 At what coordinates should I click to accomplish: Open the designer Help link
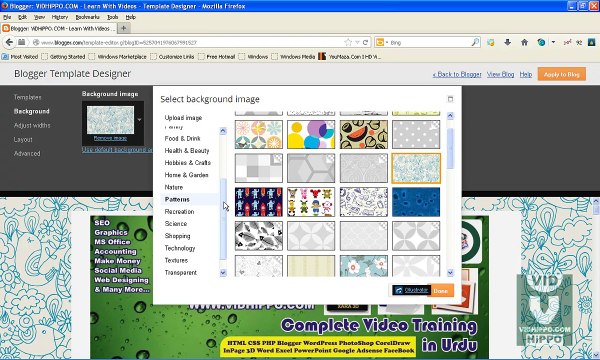pos(526,75)
